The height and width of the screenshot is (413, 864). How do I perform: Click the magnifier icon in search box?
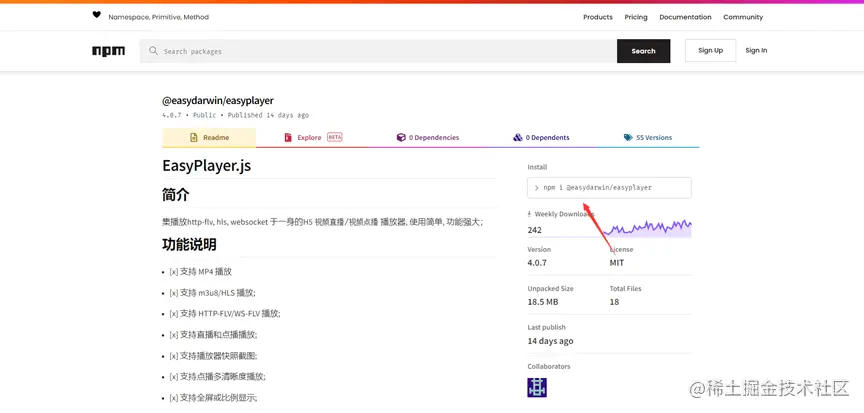coord(153,51)
